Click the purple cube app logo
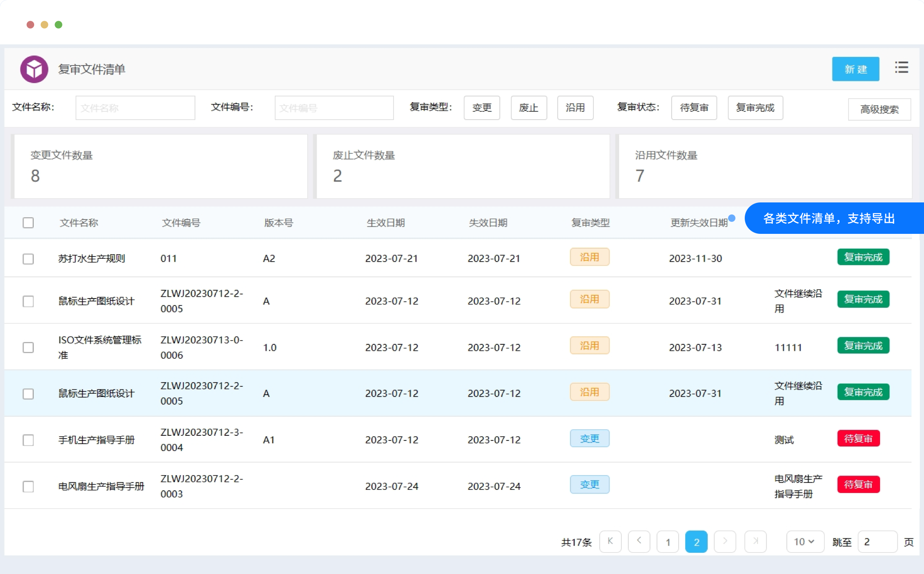 pyautogui.click(x=34, y=69)
